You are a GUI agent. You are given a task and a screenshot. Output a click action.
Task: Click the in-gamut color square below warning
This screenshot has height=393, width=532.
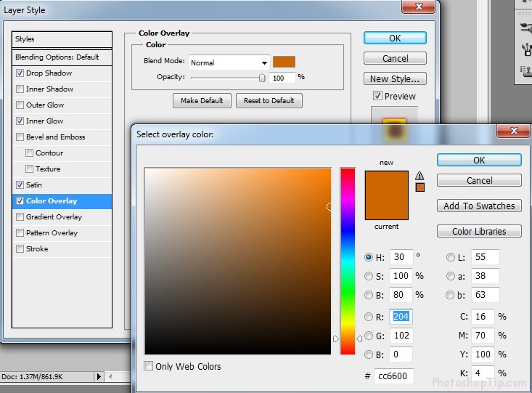pyautogui.click(x=420, y=187)
